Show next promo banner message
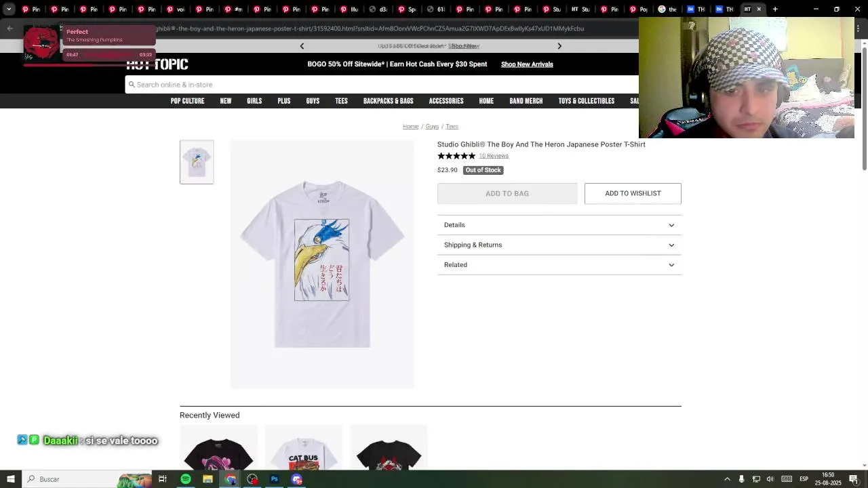 tap(559, 46)
